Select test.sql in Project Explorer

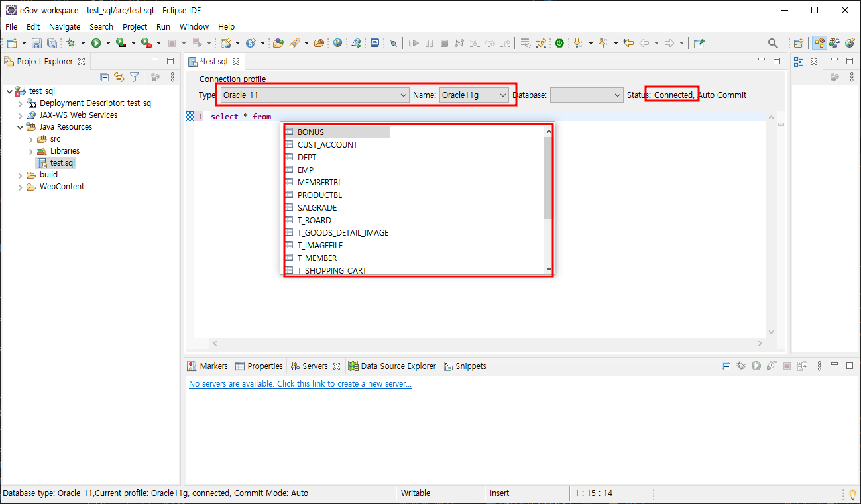point(56,163)
